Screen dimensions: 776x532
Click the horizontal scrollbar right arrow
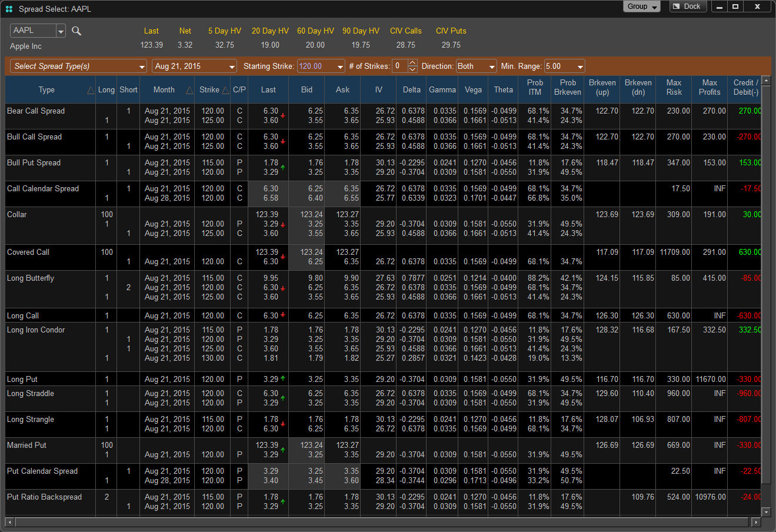click(756, 522)
